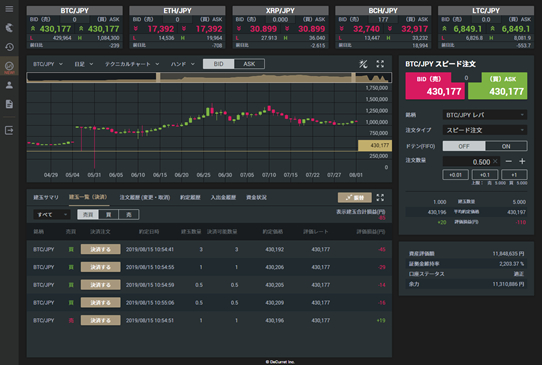Click the gold 振替 transfer button

355,197
